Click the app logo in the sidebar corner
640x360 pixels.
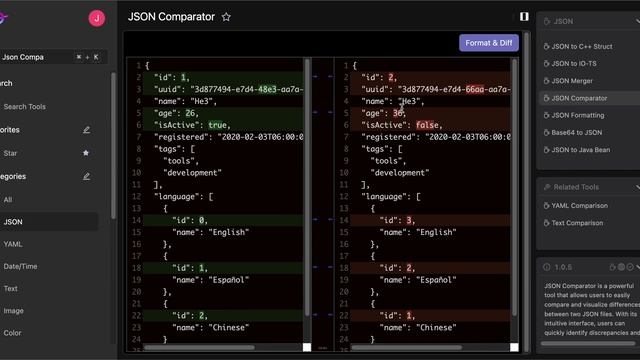point(3,18)
